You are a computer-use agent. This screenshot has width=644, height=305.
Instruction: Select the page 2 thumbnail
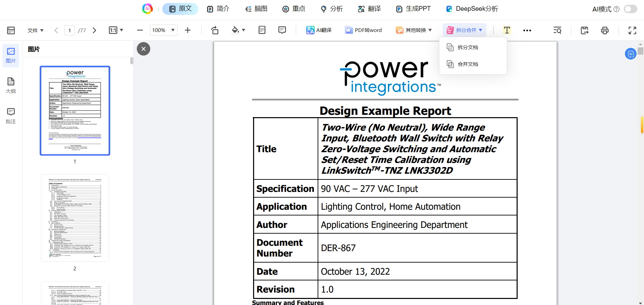point(75,218)
